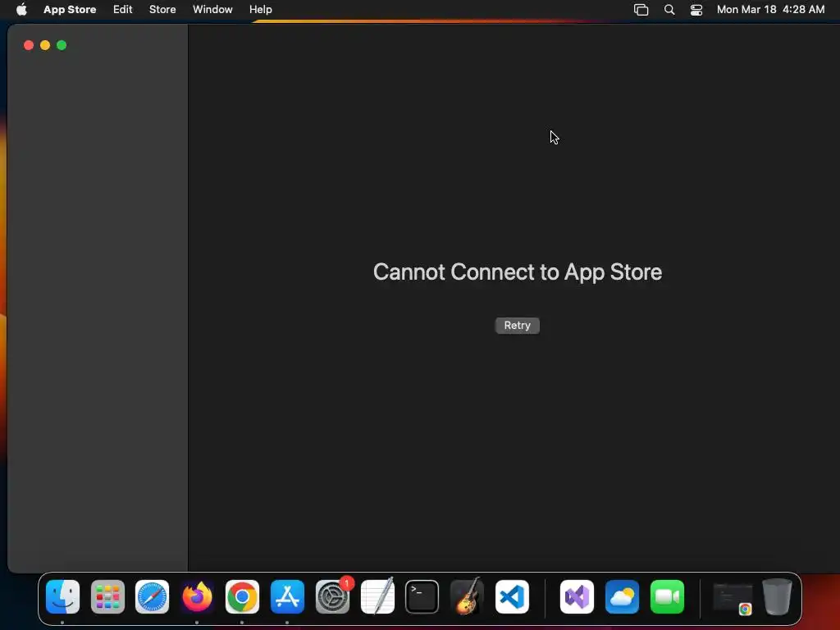
Task: Open Launchpad from the Dock
Action: click(107, 596)
